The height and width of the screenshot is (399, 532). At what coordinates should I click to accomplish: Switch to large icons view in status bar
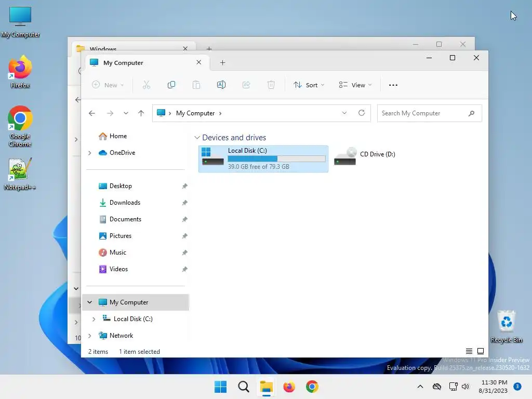tap(481, 351)
